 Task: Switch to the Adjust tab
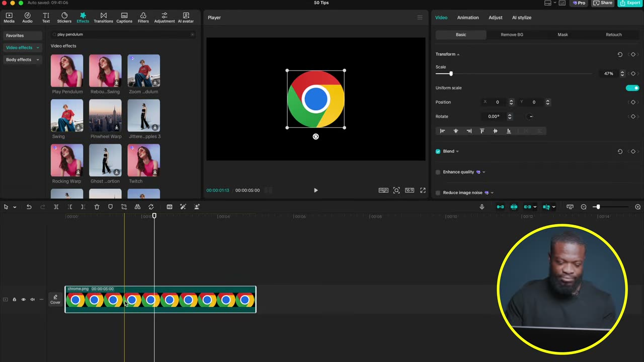pos(496,18)
